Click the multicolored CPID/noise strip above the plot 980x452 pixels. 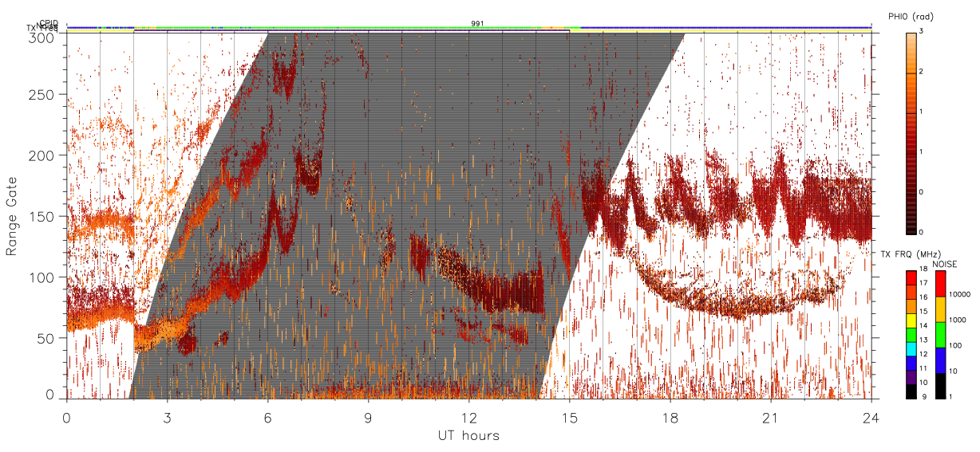tap(468, 29)
